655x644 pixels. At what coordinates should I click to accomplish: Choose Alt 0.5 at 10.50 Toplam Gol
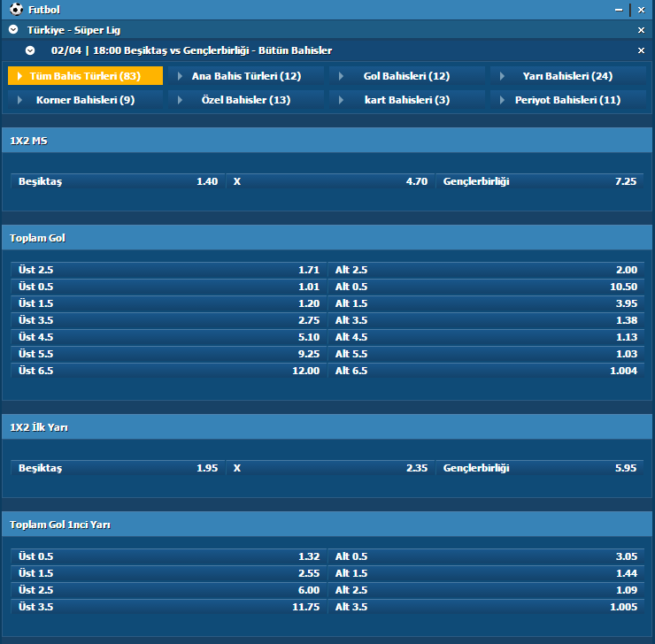pos(486,287)
